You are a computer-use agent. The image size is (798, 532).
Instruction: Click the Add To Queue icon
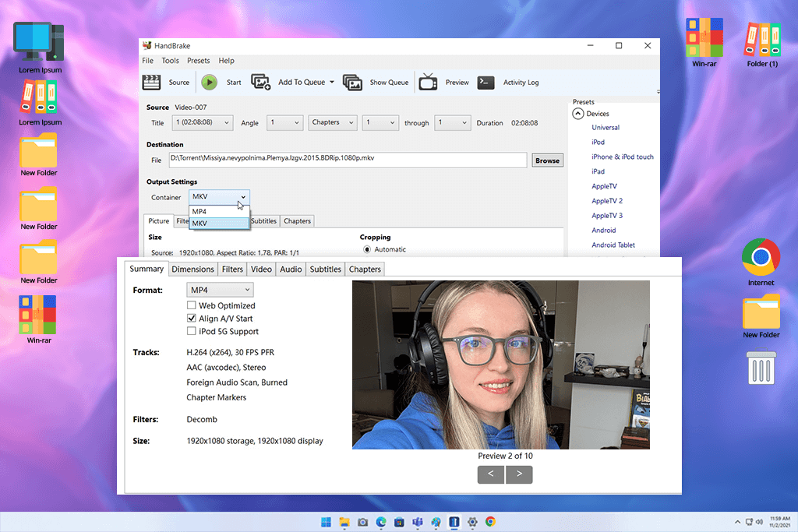point(260,82)
